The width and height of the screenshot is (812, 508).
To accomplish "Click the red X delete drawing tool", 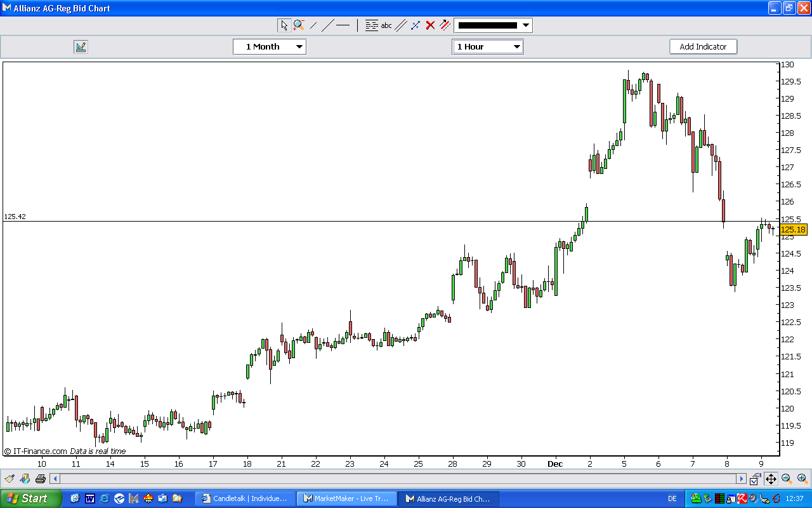I will point(430,25).
